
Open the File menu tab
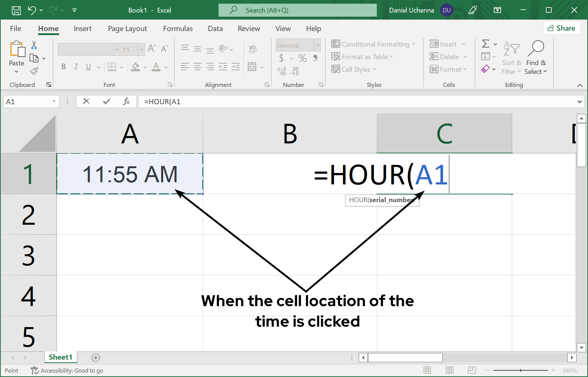(16, 28)
